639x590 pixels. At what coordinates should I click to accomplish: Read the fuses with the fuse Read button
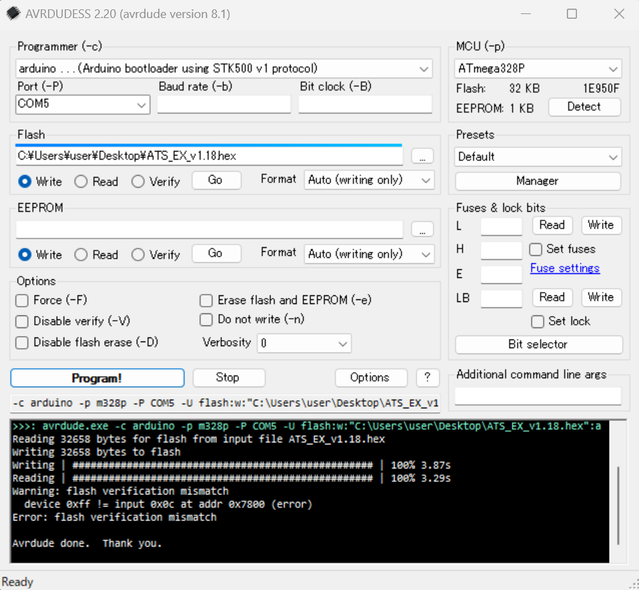553,225
